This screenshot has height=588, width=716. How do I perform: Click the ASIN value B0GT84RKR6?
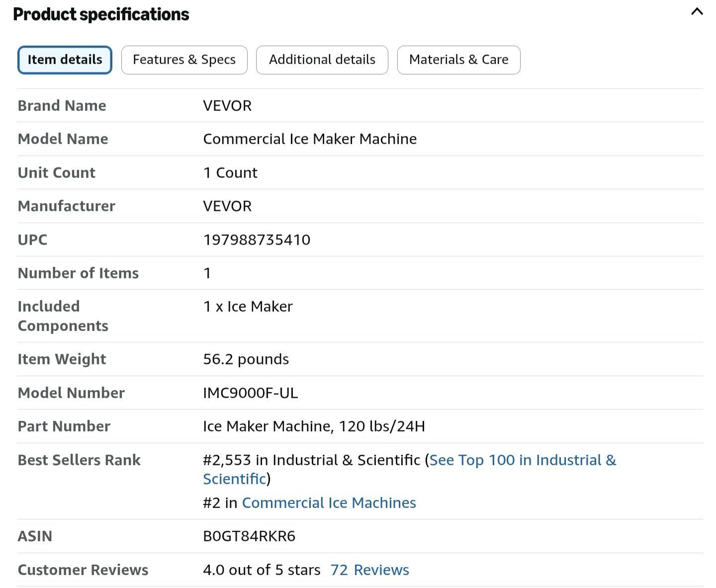pyautogui.click(x=249, y=536)
